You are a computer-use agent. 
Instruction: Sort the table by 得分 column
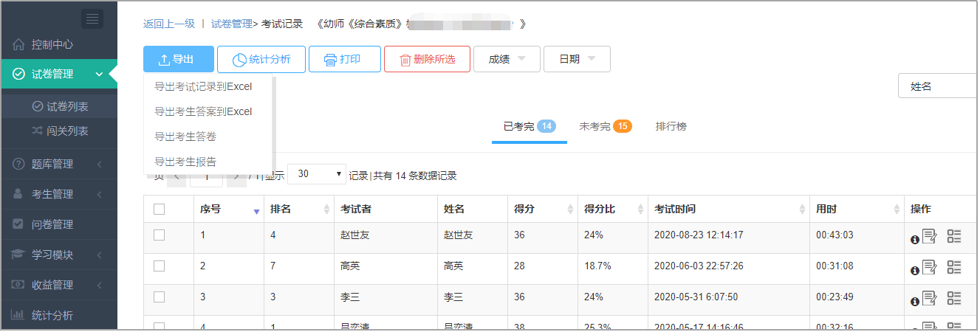[570, 210]
